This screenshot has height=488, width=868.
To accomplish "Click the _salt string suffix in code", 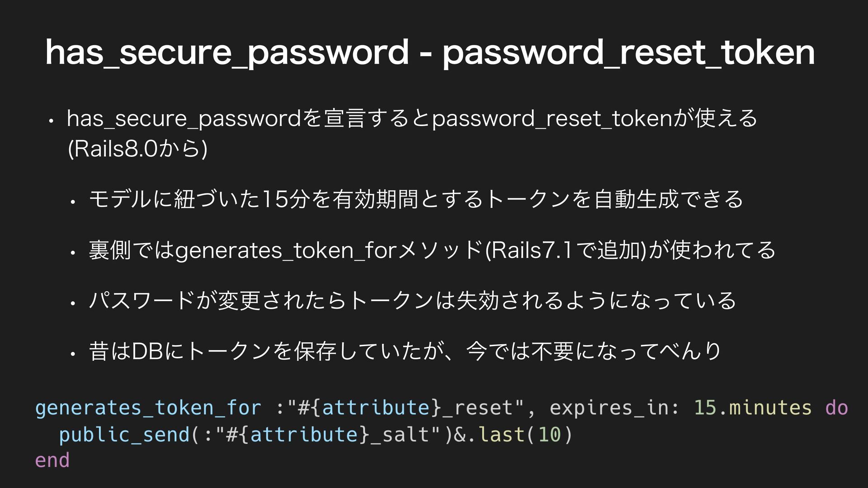I will point(405,435).
